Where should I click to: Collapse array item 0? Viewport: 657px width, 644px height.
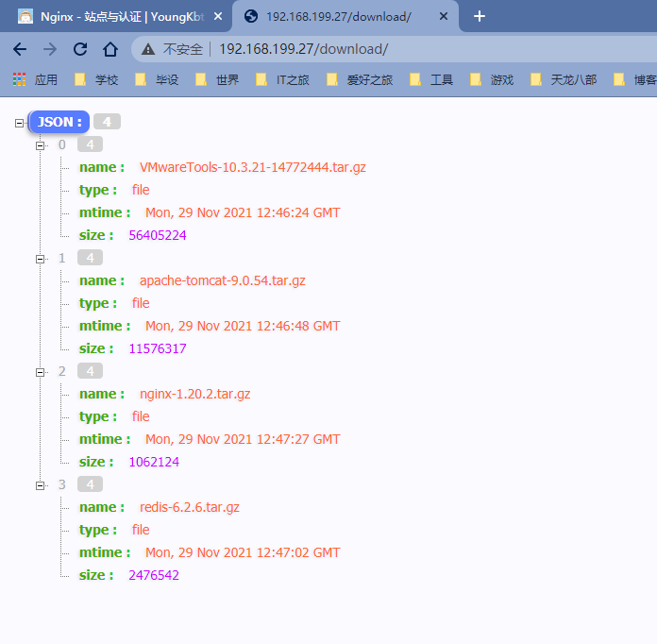click(x=41, y=145)
